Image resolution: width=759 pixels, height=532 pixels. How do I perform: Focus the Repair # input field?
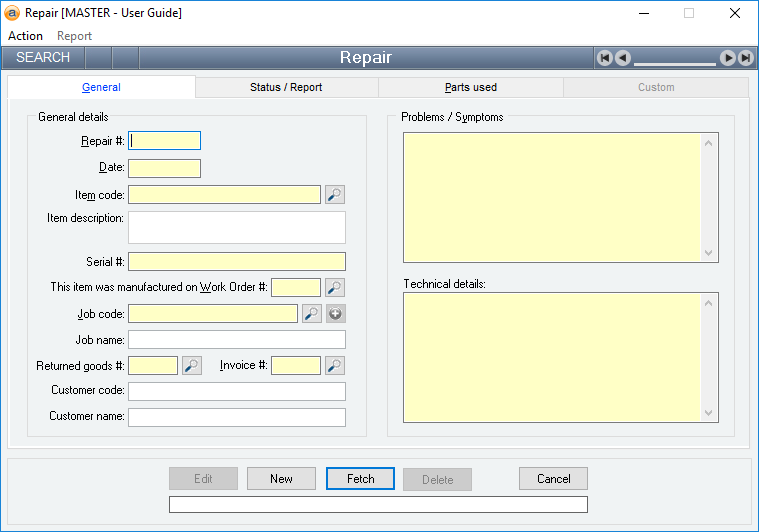pyautogui.click(x=165, y=141)
